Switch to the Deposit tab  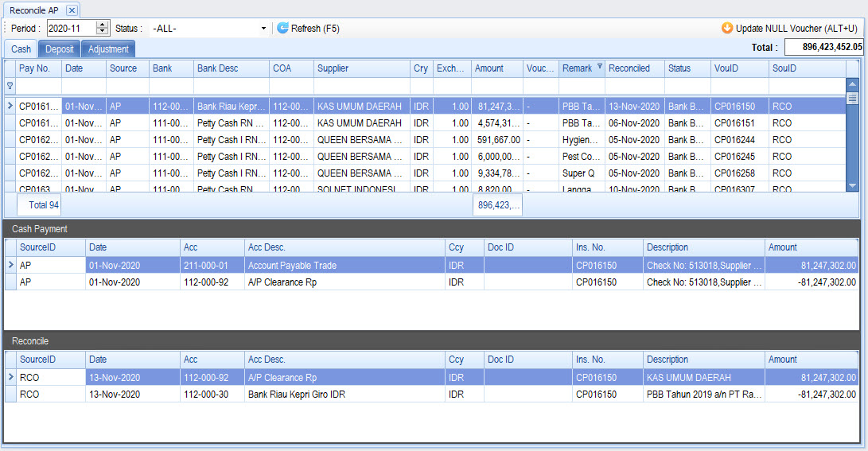pyautogui.click(x=60, y=49)
